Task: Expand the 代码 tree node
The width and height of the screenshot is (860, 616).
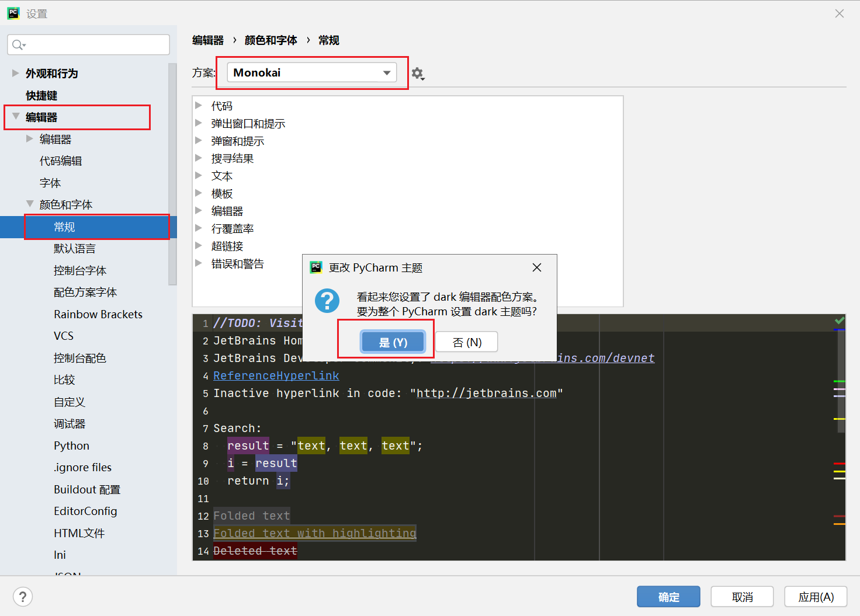Action: tap(199, 106)
